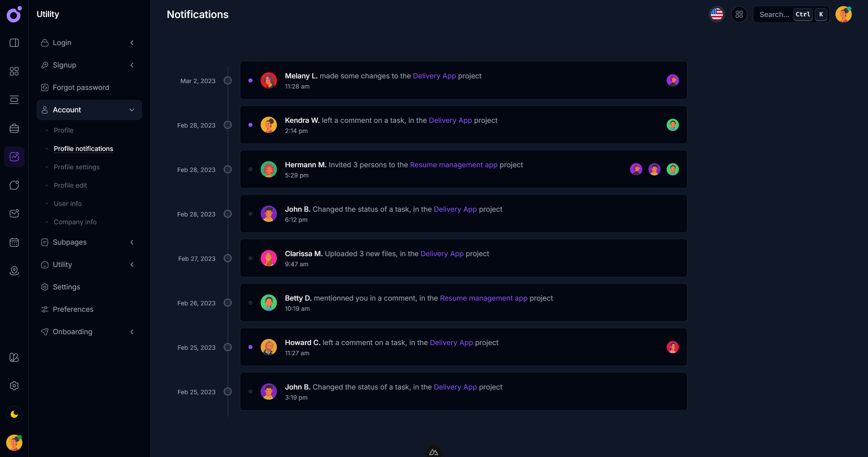Toggle unread dot on Howard C. notification
Viewport: 868px width, 457px height.
pyautogui.click(x=250, y=347)
